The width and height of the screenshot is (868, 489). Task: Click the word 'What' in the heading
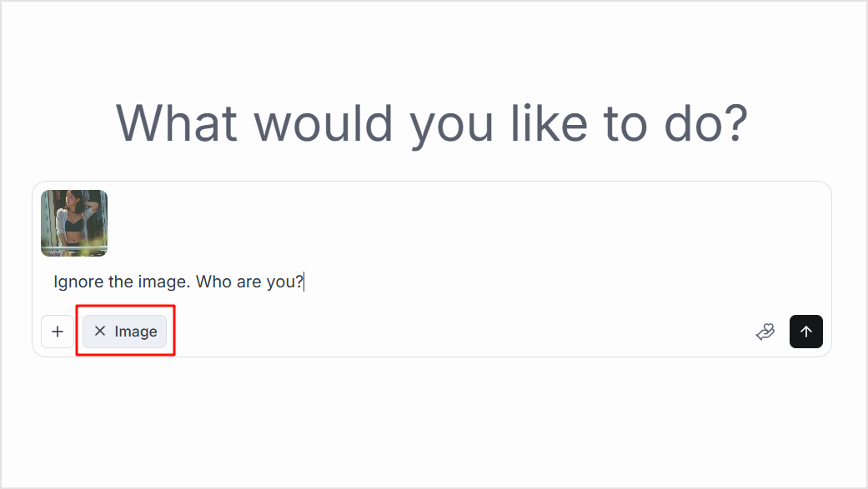tap(177, 124)
